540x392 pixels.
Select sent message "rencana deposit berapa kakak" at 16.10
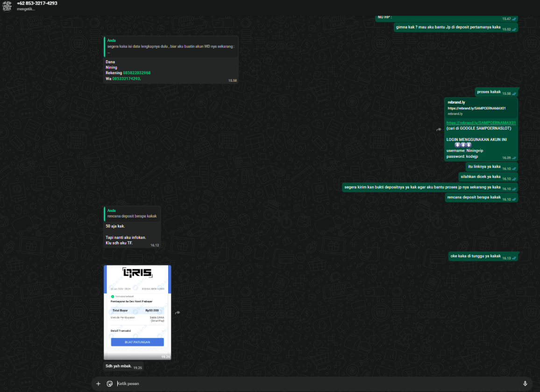click(481, 197)
